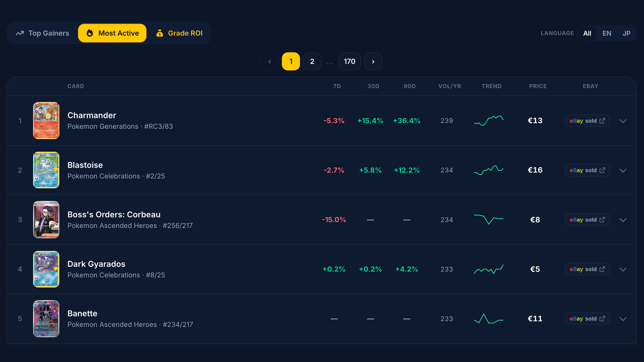This screenshot has width=644, height=362.
Task: Click Pokemon Ascended Heroes · #256/217 subtitle
Action: coord(130,226)
